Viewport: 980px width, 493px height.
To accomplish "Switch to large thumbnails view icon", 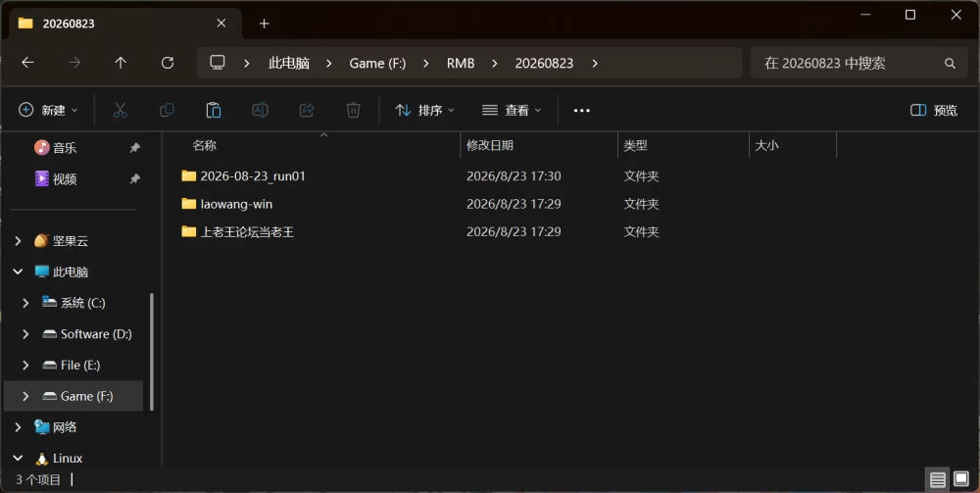I will pyautogui.click(x=961, y=480).
